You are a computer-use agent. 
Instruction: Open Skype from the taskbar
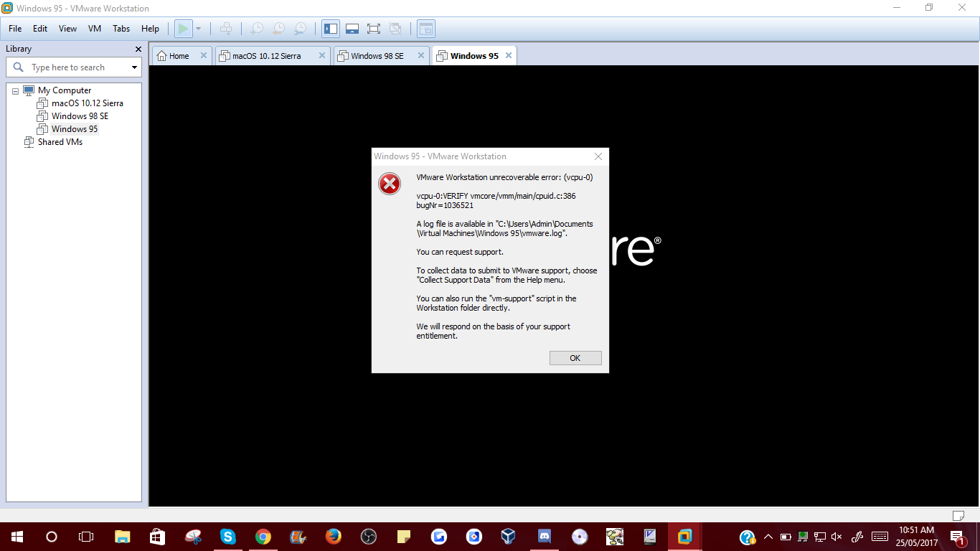[x=228, y=537]
